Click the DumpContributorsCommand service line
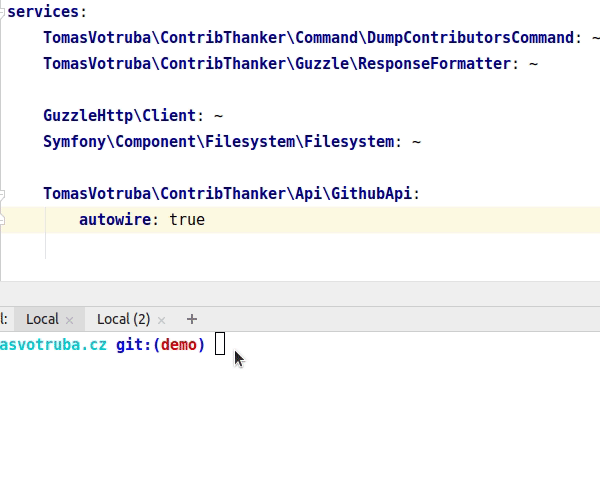Image resolution: width=600 pixels, height=500 pixels. pyautogui.click(x=321, y=37)
